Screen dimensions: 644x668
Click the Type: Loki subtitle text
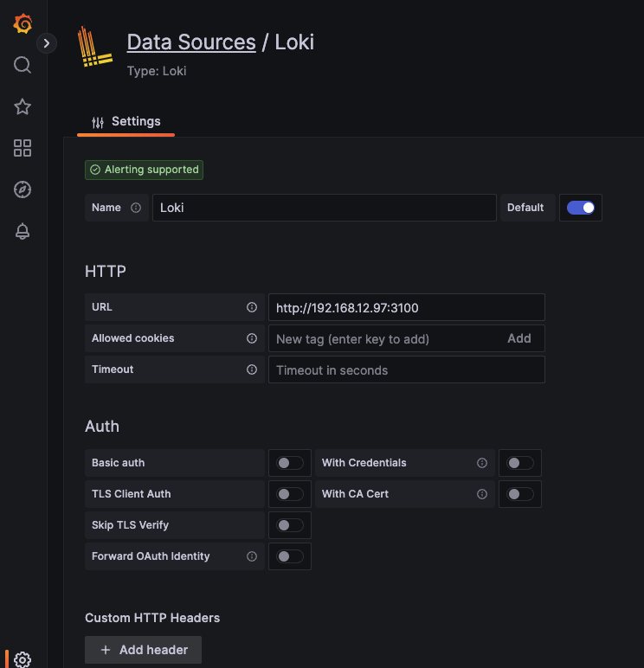tap(157, 71)
